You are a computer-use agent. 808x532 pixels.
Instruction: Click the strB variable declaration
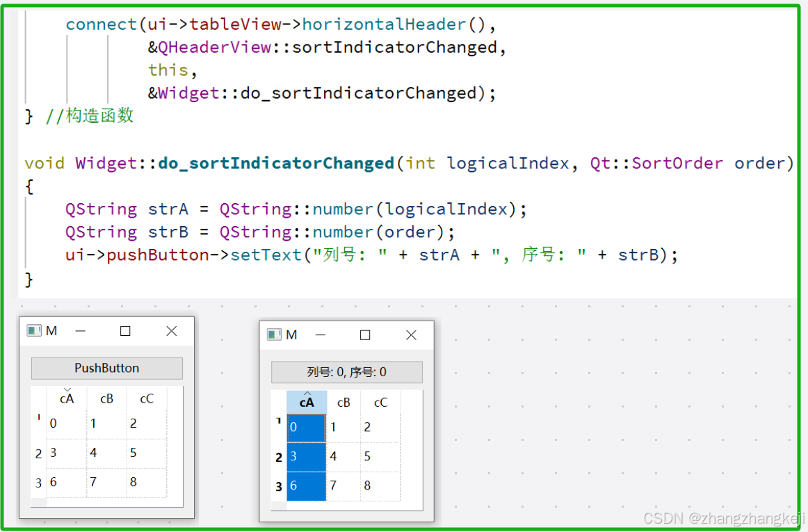(168, 232)
